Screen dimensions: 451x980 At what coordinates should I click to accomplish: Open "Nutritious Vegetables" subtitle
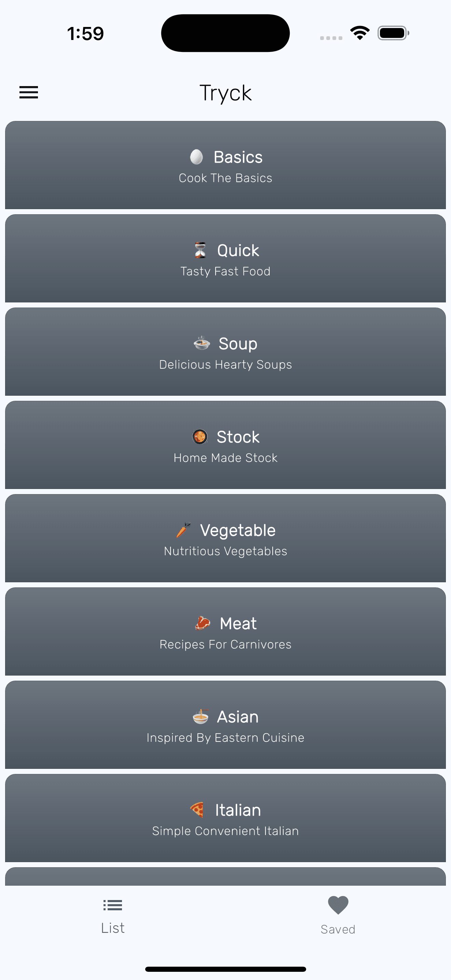pos(225,551)
